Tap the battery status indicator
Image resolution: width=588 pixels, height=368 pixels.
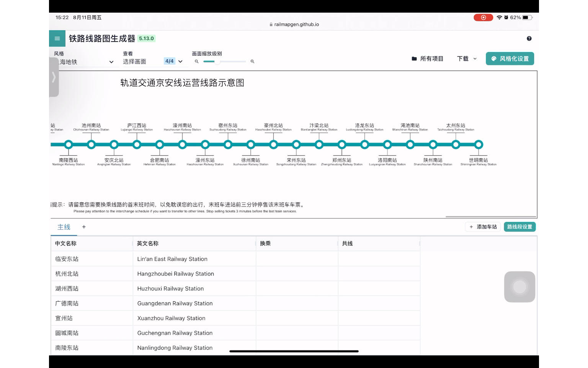pyautogui.click(x=528, y=17)
